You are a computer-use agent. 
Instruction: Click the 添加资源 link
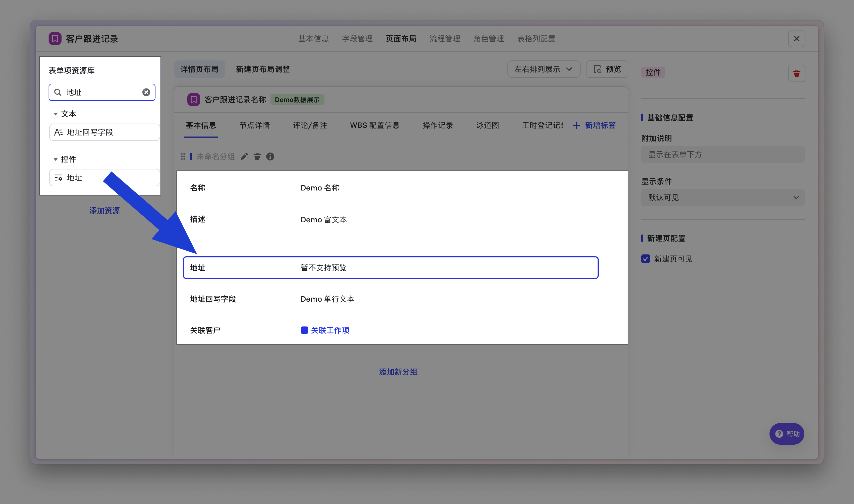pos(104,210)
